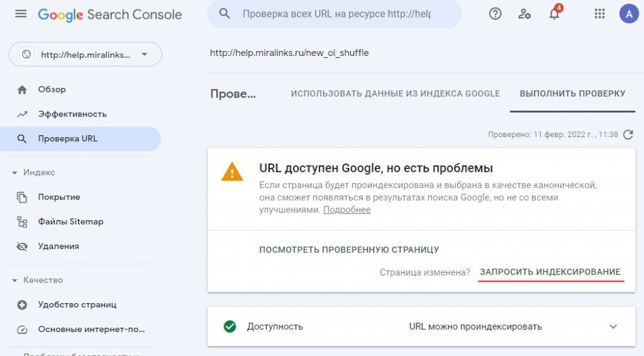
Task: Open the property selector dropdown
Action: 86,54
